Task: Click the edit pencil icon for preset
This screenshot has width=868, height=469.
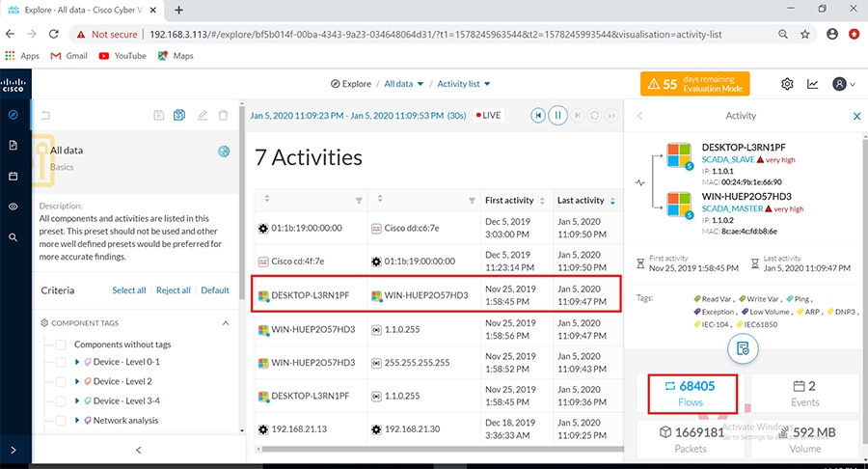Action: click(x=203, y=115)
